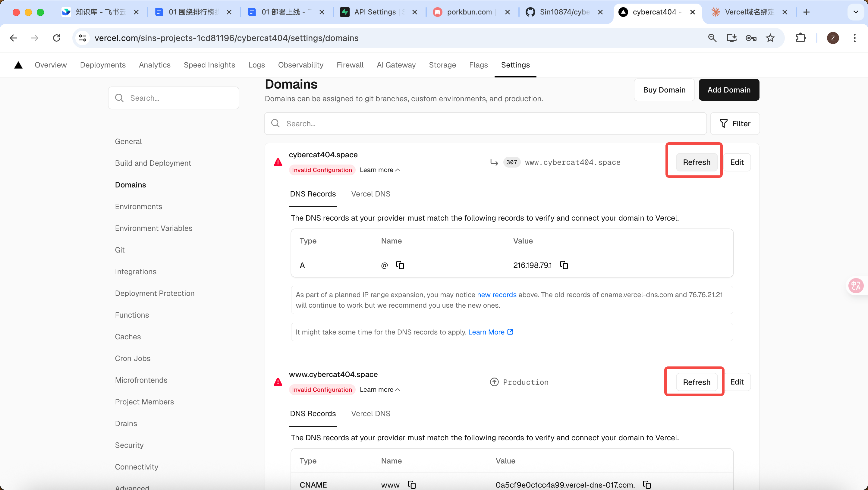Select DNS Records tab for www.cybercat404.space
The height and width of the screenshot is (490, 868).
tap(313, 413)
